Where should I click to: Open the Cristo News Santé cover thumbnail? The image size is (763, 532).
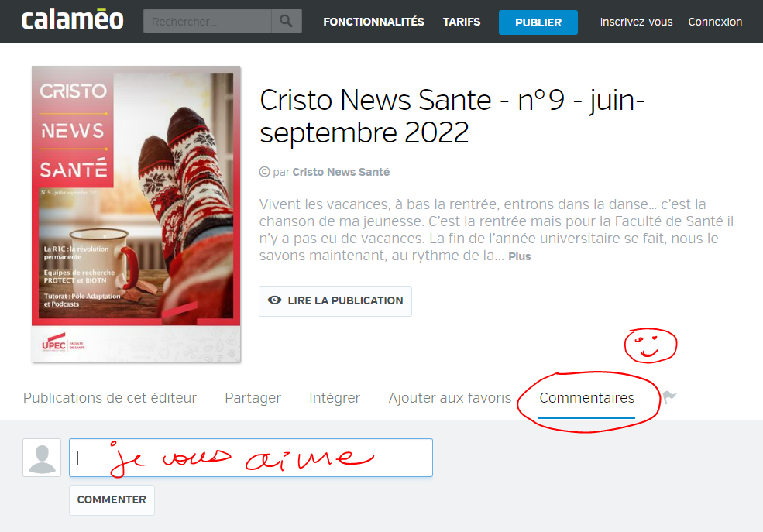pos(136,214)
